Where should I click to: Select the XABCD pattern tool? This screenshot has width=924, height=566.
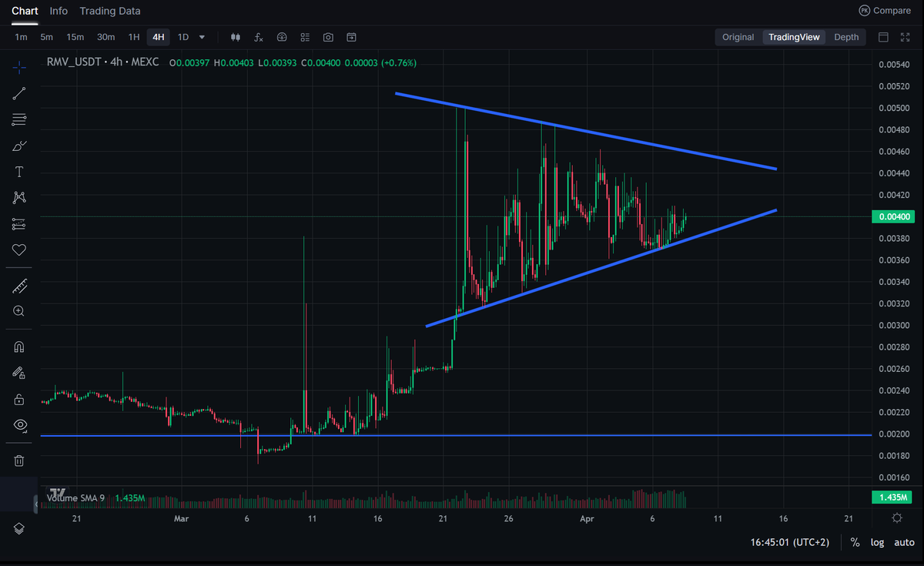click(x=18, y=197)
